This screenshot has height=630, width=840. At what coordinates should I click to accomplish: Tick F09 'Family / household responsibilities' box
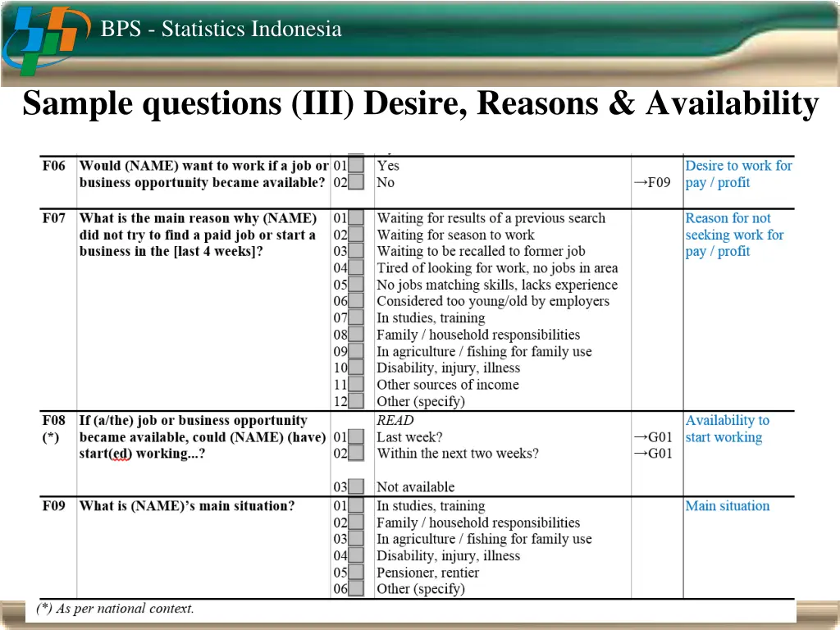pyautogui.click(x=356, y=523)
